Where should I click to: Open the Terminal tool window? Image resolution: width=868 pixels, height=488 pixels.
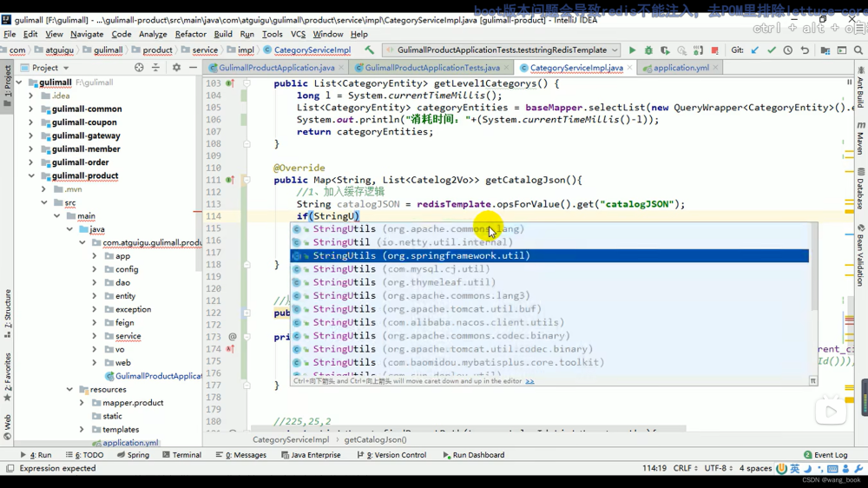(x=181, y=455)
